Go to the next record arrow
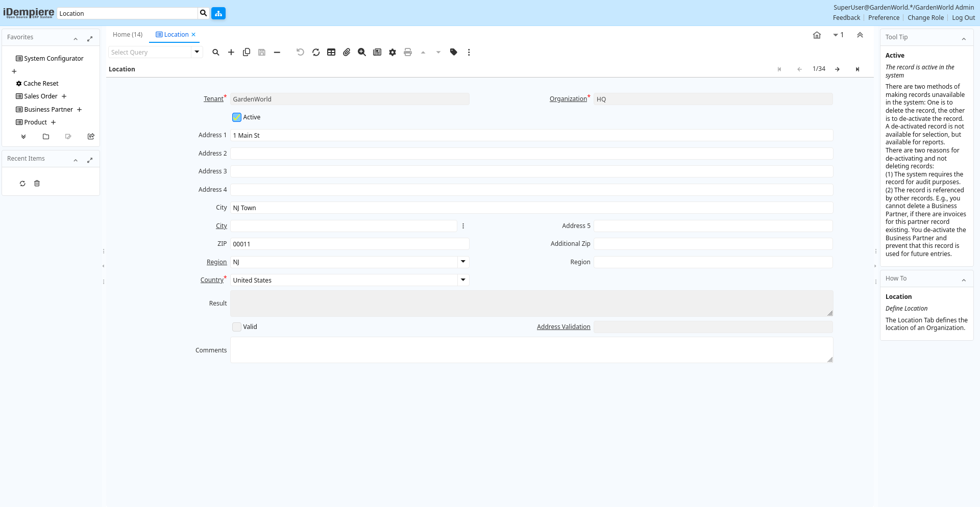 [837, 69]
